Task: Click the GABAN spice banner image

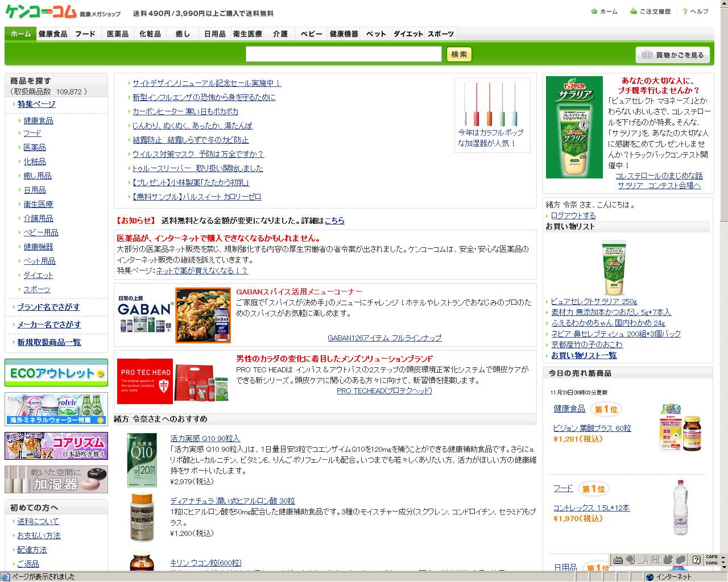Action: click(x=174, y=315)
